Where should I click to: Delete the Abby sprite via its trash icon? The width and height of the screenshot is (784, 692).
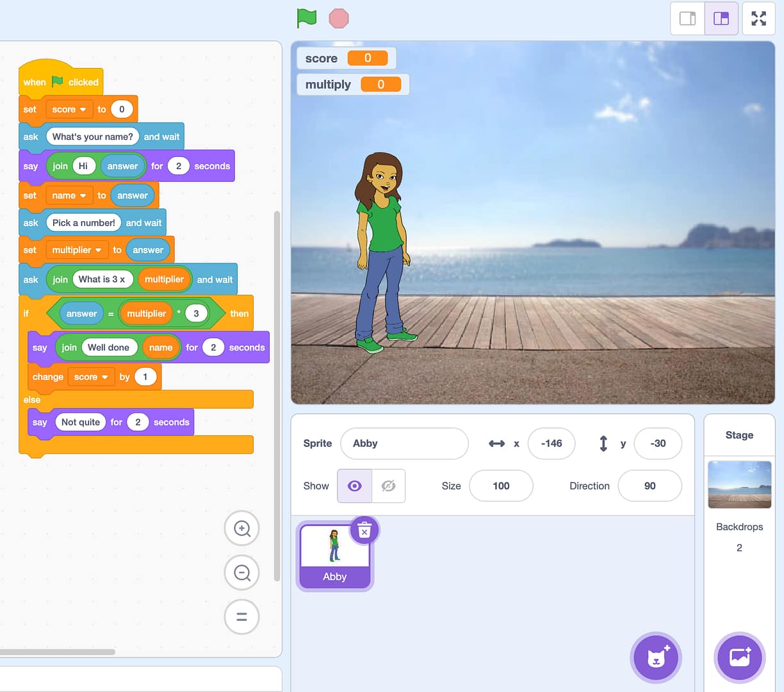click(364, 531)
